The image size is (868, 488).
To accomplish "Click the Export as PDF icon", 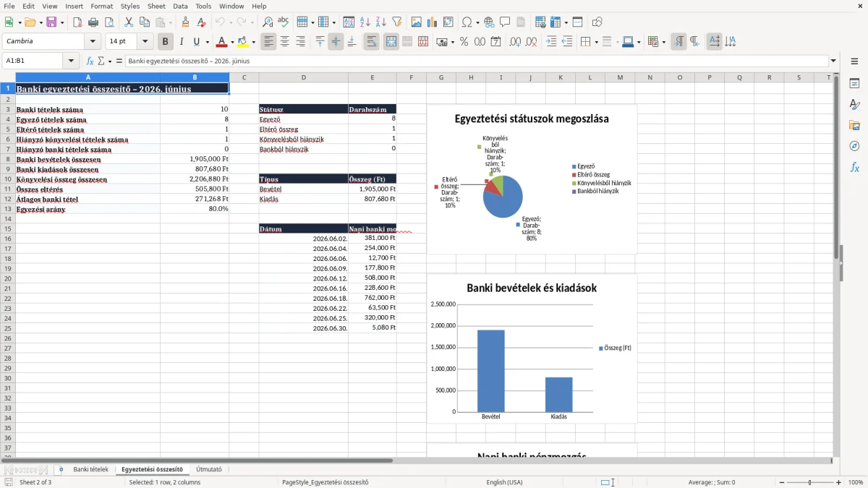I will 77,22.
